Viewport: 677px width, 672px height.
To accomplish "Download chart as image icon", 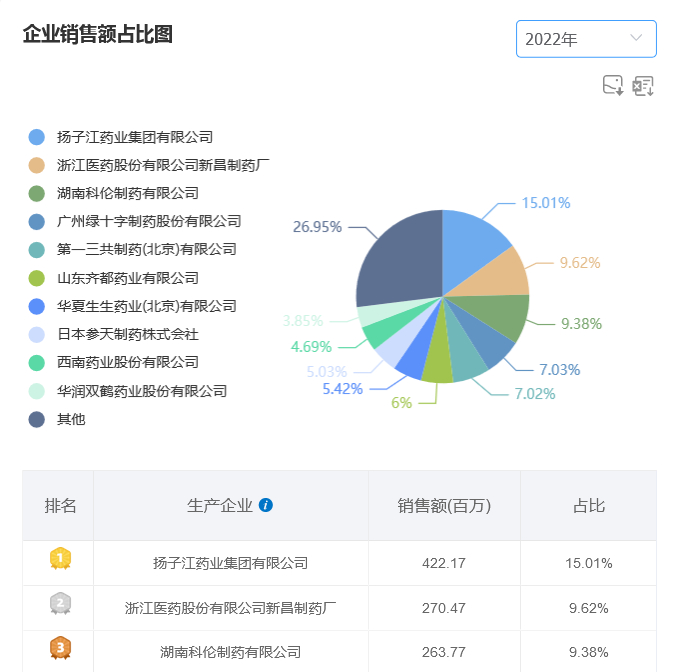I will (613, 86).
